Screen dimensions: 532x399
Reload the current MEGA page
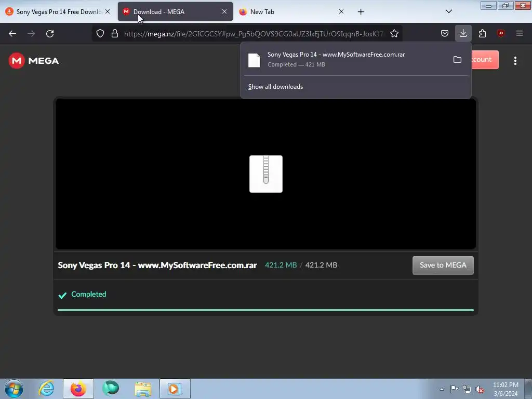50,34
